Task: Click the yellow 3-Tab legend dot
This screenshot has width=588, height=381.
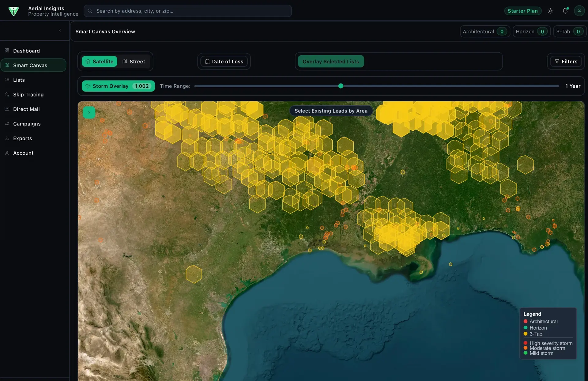Action: pos(526,334)
